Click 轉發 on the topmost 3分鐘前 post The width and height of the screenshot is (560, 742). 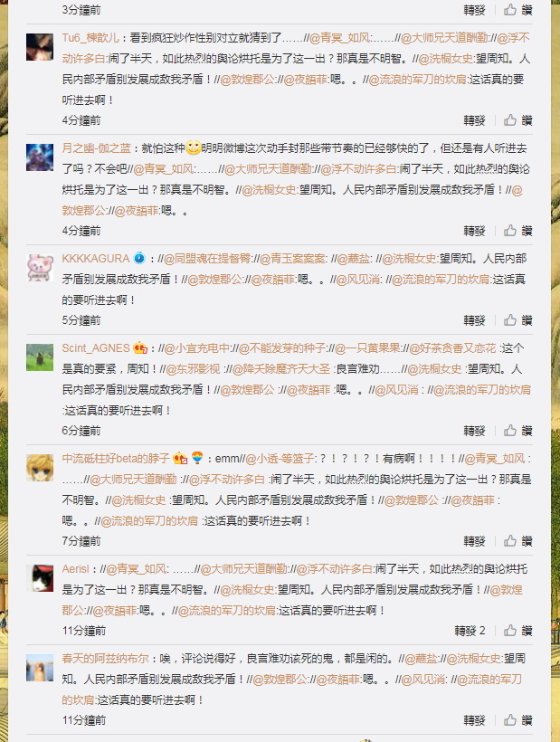click(474, 10)
